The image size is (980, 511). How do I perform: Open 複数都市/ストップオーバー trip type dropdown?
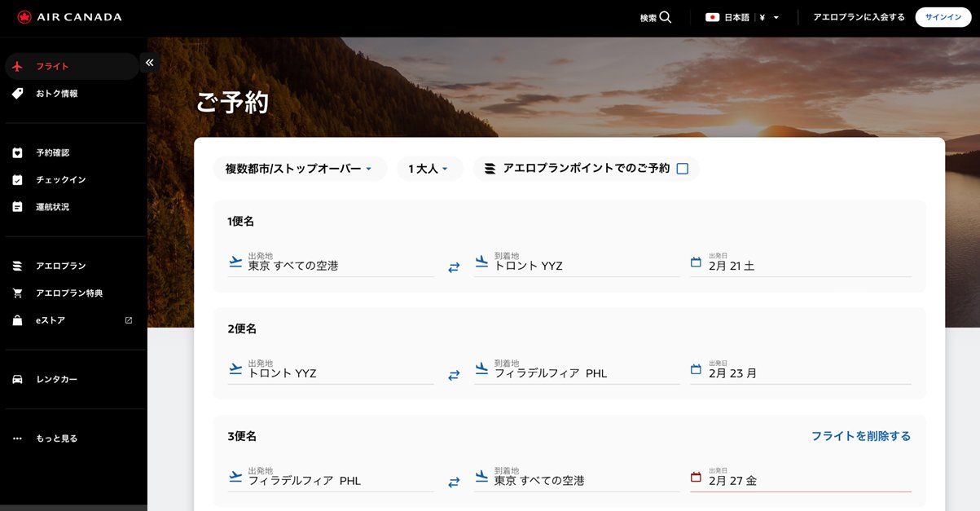[299, 169]
